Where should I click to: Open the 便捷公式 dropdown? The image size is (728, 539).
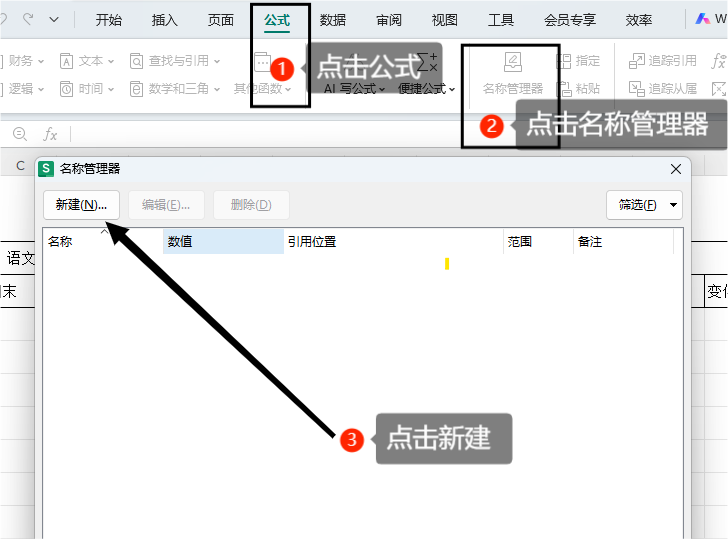[426, 88]
